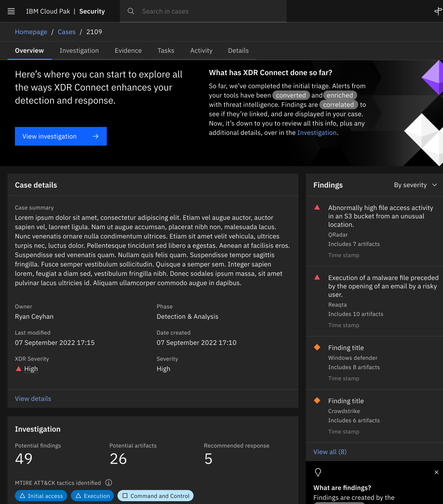Image resolution: width=443 pixels, height=504 pixels.
Task: Click Includes 7 artifacts text
Action: (354, 244)
